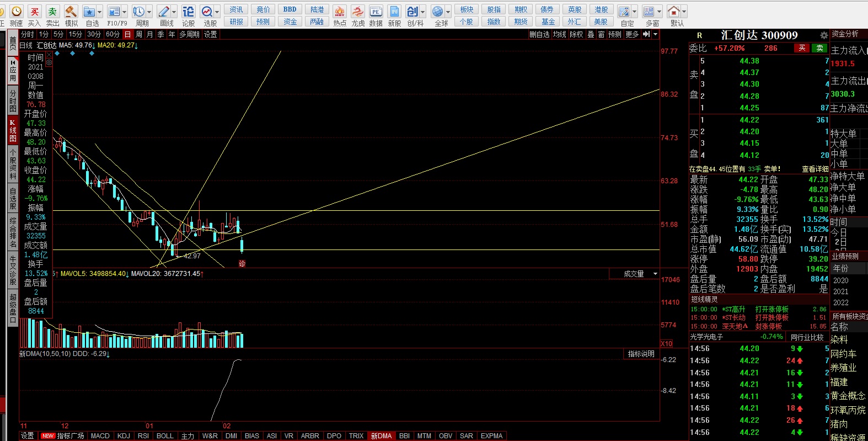
Task: Click the red 诊 diagnosis marker on chart
Action: click(x=242, y=263)
